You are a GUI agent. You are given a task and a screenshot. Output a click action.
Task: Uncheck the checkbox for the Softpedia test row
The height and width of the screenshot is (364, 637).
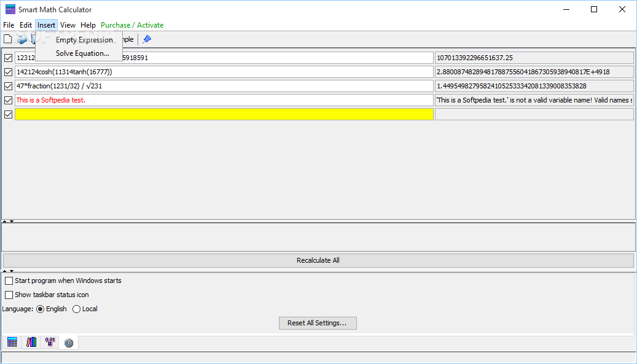coord(8,100)
